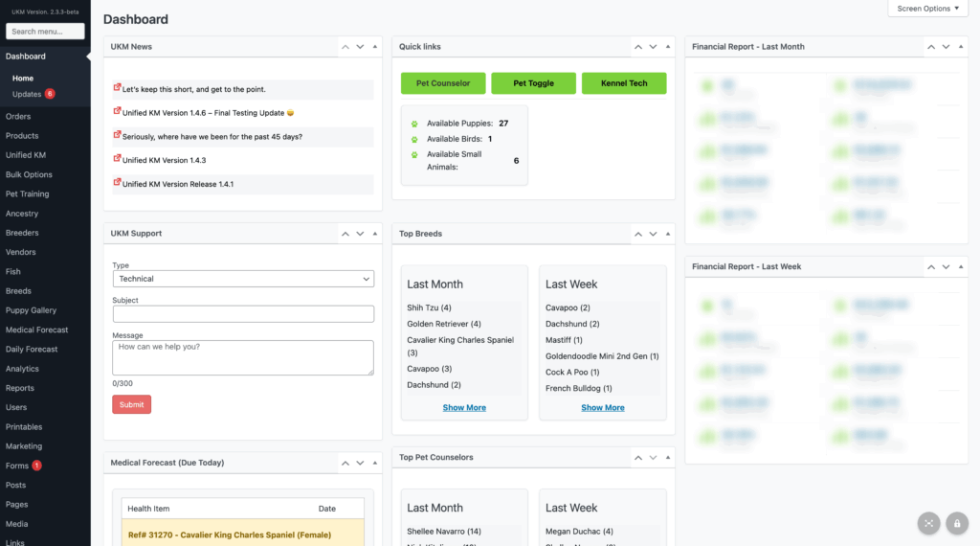Viewport: 980px width, 546px height.
Task: Collapse the Top Breeds panel
Action: [668, 234]
